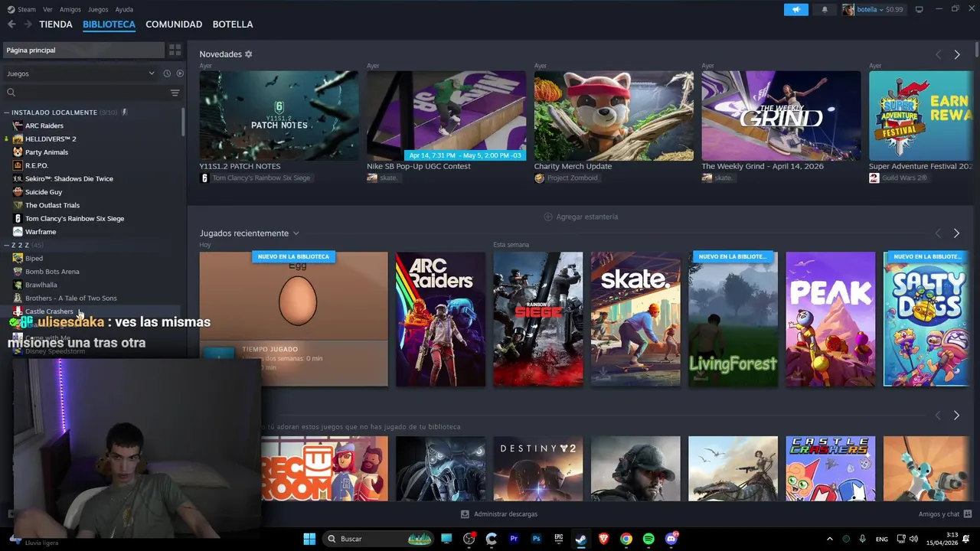This screenshot has height=551, width=980.
Task: Open the Ver menu
Action: [47, 9]
